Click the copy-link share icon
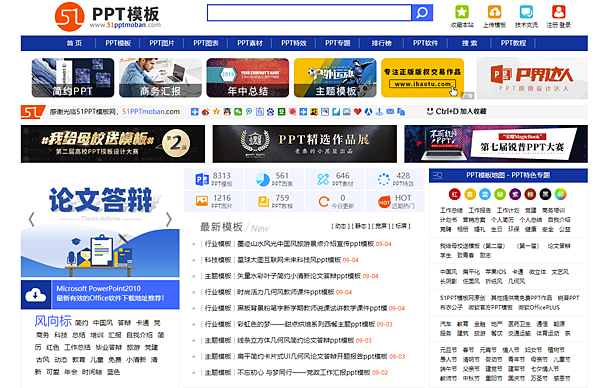 (401, 112)
